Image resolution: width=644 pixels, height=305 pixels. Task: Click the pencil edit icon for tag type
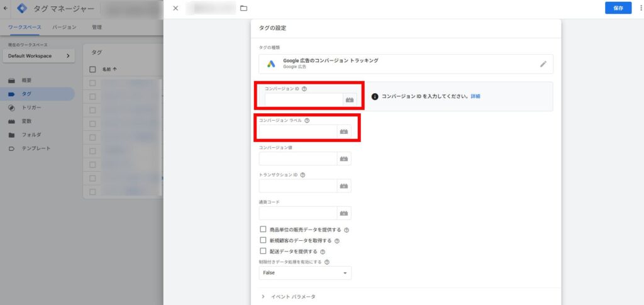click(543, 64)
